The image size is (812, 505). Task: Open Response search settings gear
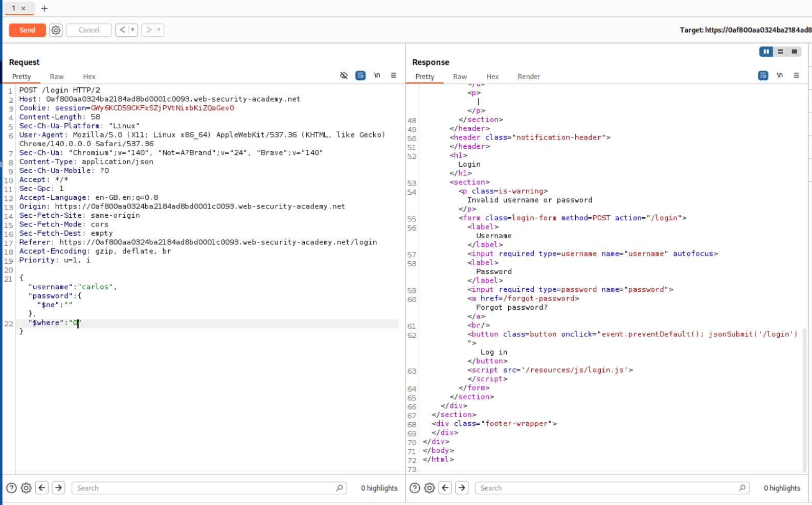[430, 488]
